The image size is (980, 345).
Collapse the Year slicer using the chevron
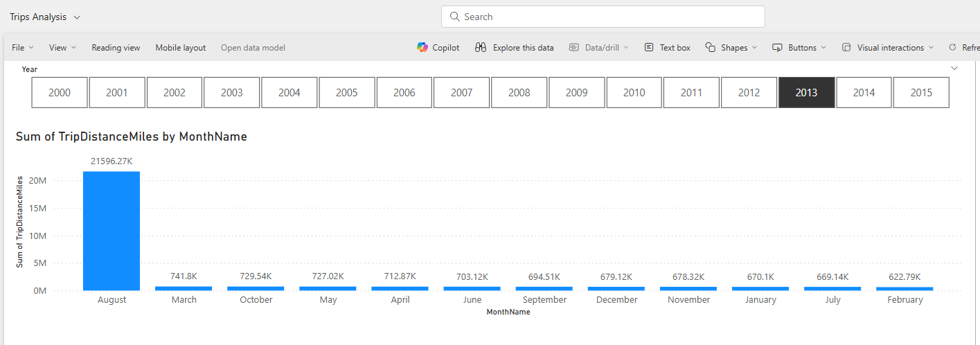[x=954, y=69]
